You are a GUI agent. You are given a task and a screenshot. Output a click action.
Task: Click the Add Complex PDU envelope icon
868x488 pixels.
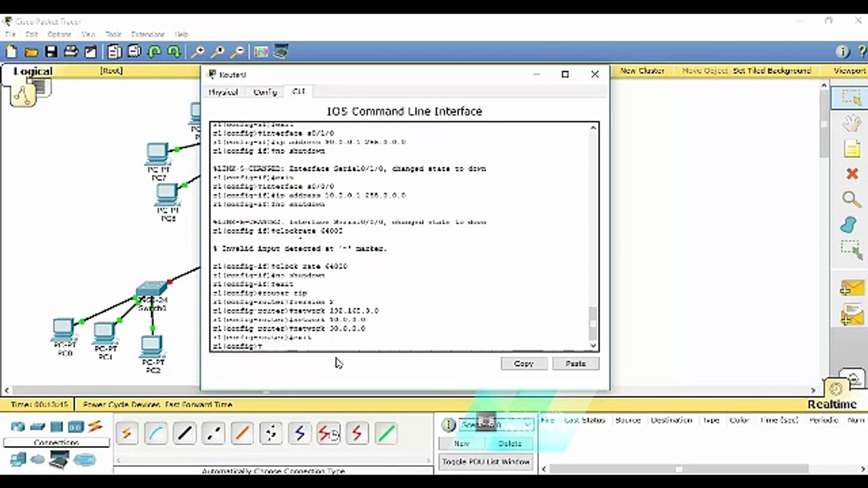click(851, 314)
